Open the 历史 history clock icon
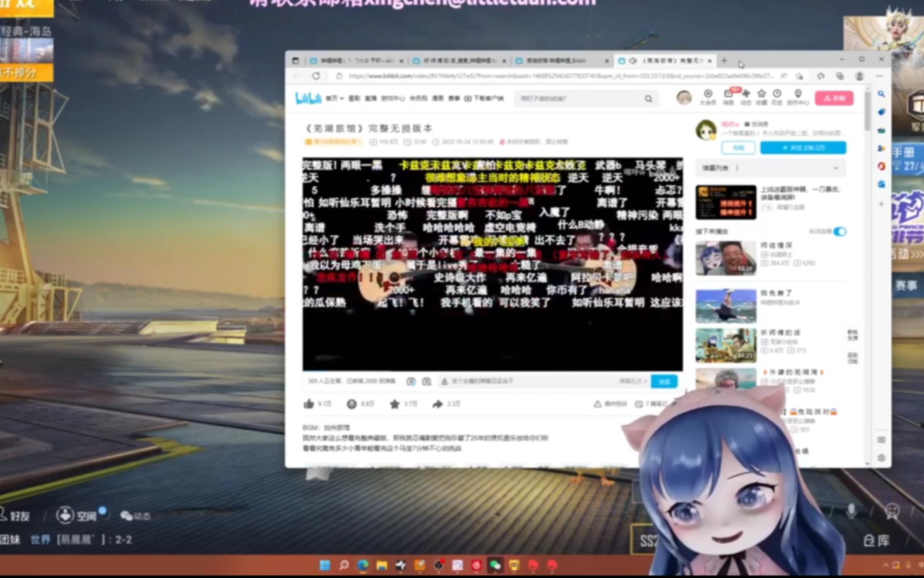This screenshot has width=924, height=578. [x=777, y=97]
